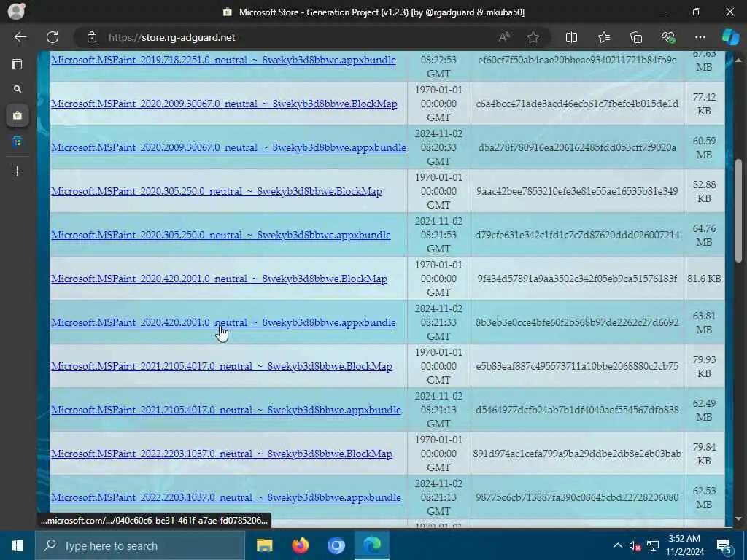This screenshot has width=747, height=560.
Task: Click the 2024-11-02 08:20:33 GMT date cell
Action: (x=438, y=147)
